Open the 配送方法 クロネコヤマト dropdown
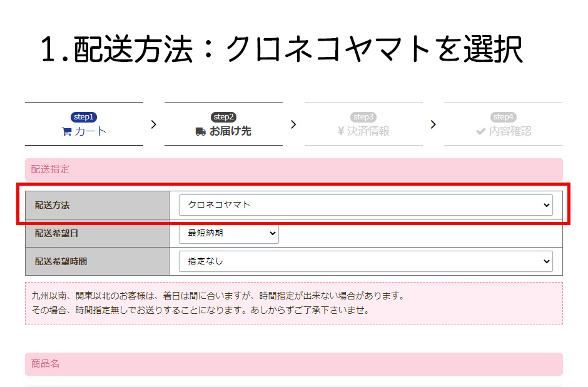 click(x=366, y=205)
